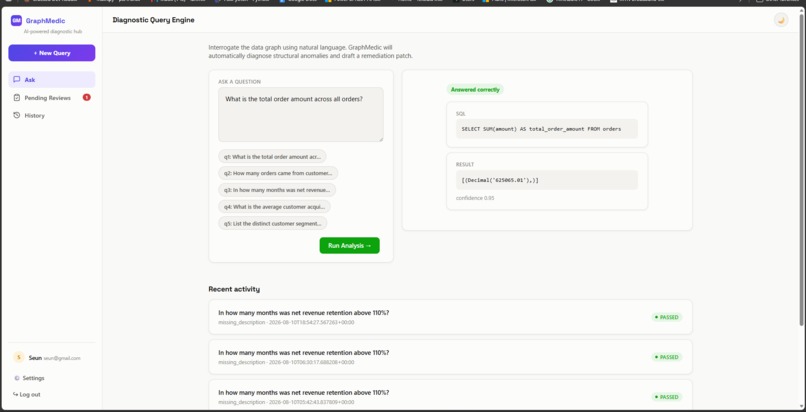Select the q4 average customer acquisition suggestion
806x412 pixels.
[274, 207]
